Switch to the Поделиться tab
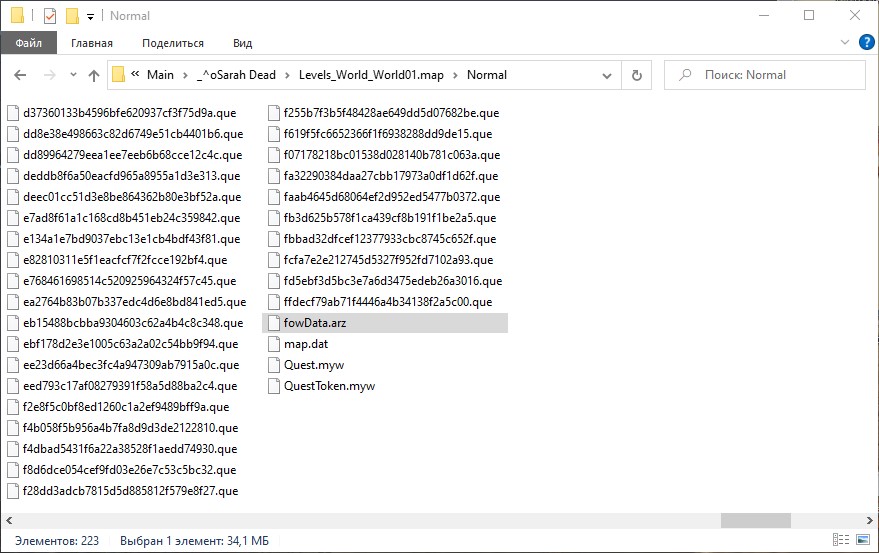The image size is (879, 553). 172,43
